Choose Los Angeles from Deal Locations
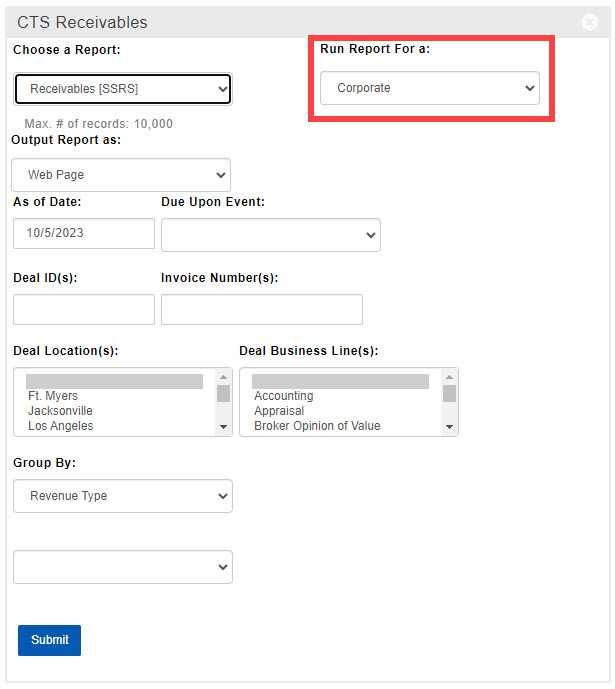The image size is (615, 689). [60, 426]
